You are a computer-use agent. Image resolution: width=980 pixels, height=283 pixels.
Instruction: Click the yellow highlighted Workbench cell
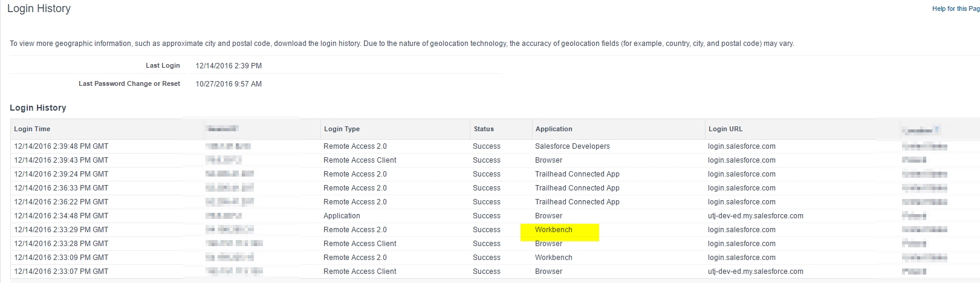coord(554,230)
